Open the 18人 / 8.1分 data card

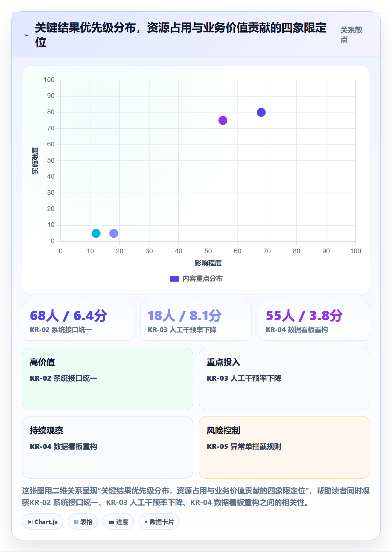[196, 321]
